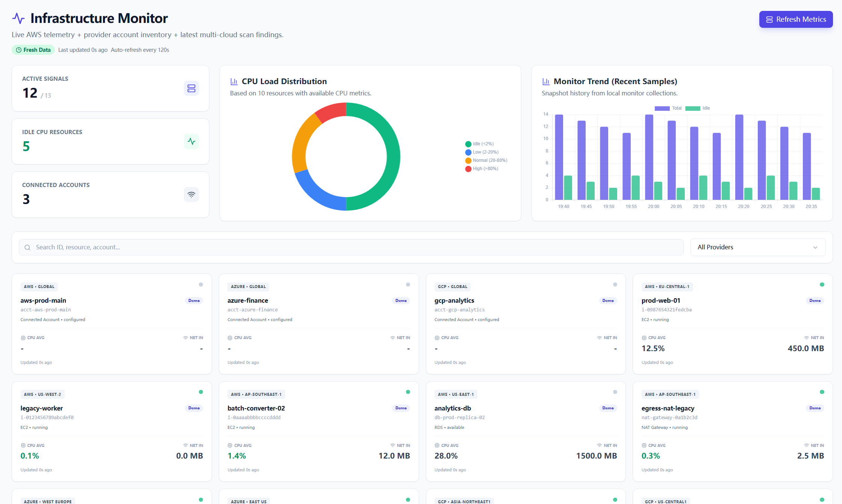
Task: Click the red High segment of the donut chart
Action: [331, 113]
